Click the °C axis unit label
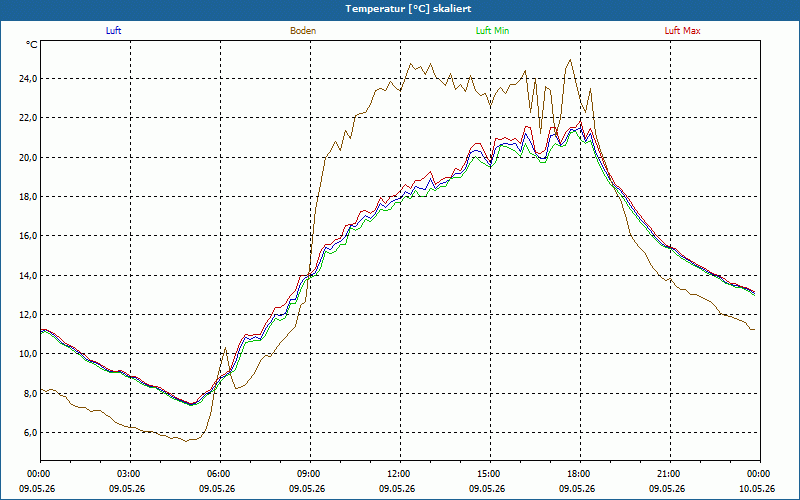This screenshot has height=500, width=800. pos(32,45)
